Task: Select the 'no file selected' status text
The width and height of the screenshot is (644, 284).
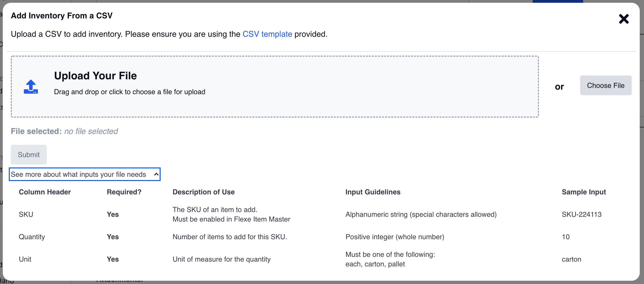Action: pyautogui.click(x=91, y=131)
